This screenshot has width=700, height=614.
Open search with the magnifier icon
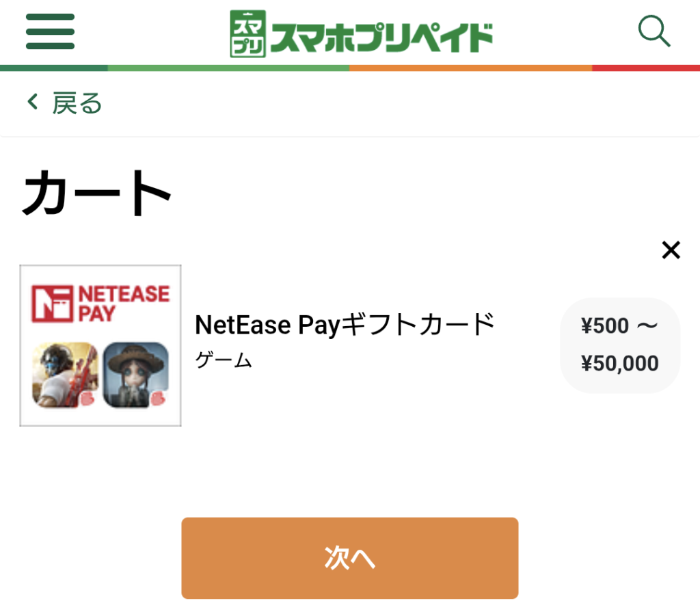pos(654,31)
